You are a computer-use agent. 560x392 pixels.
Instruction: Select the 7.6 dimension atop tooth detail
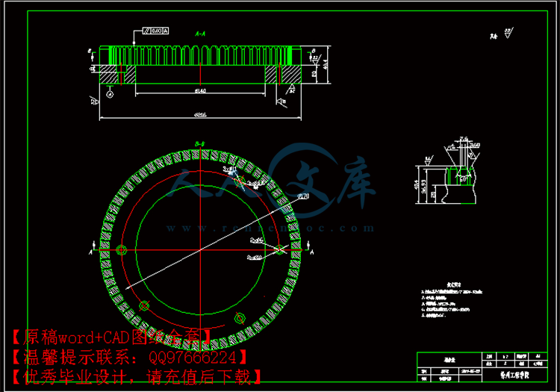pyautogui.click(x=464, y=139)
